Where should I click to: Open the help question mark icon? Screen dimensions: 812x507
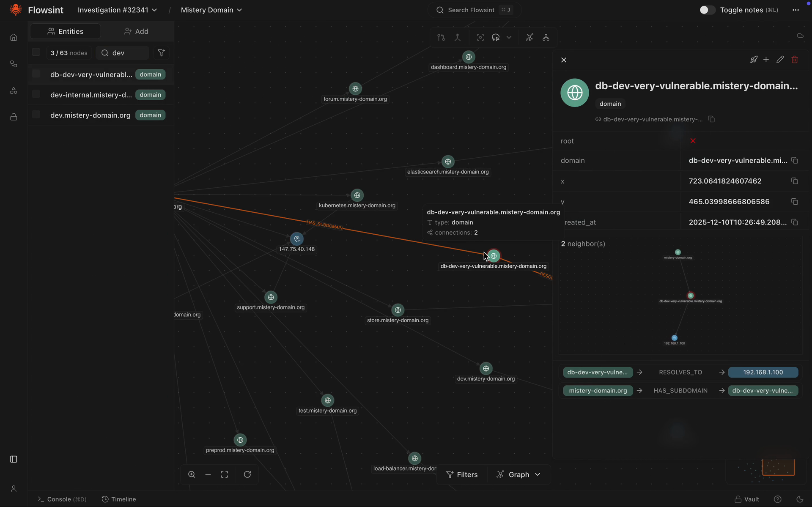point(778,499)
